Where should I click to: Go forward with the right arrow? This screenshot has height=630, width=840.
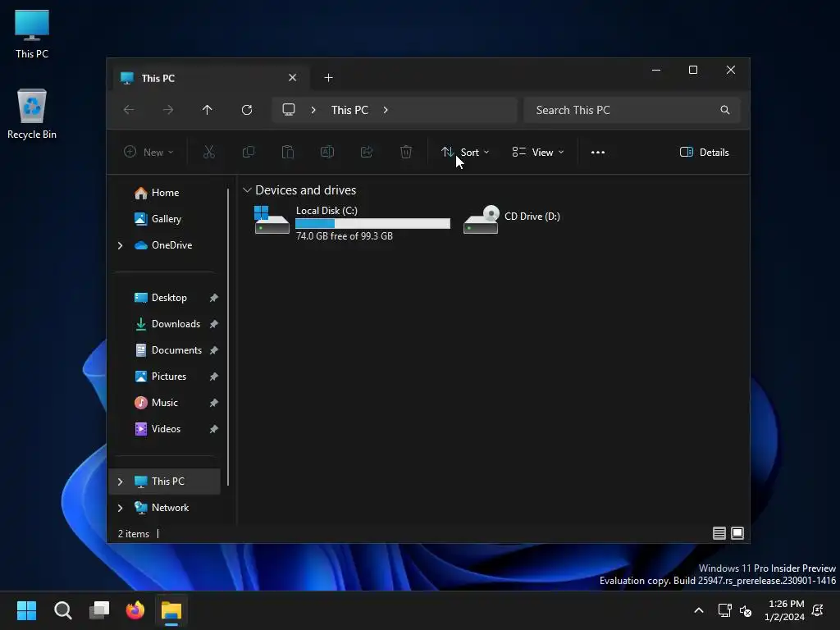[168, 110]
